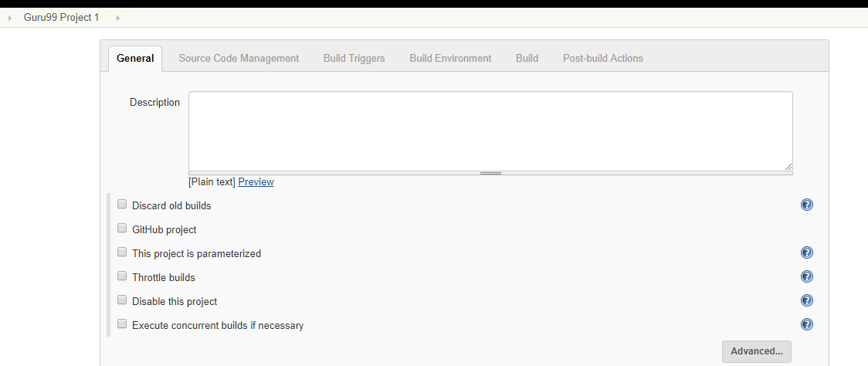This screenshot has height=366, width=868.
Task: Click breadcrumb arrow before Guru99 Project 1
Action: point(9,18)
